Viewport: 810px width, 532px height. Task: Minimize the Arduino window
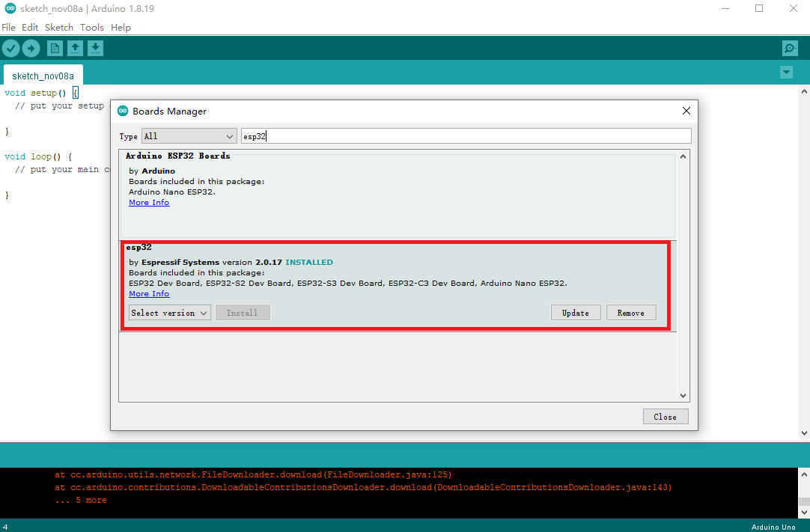725,8
